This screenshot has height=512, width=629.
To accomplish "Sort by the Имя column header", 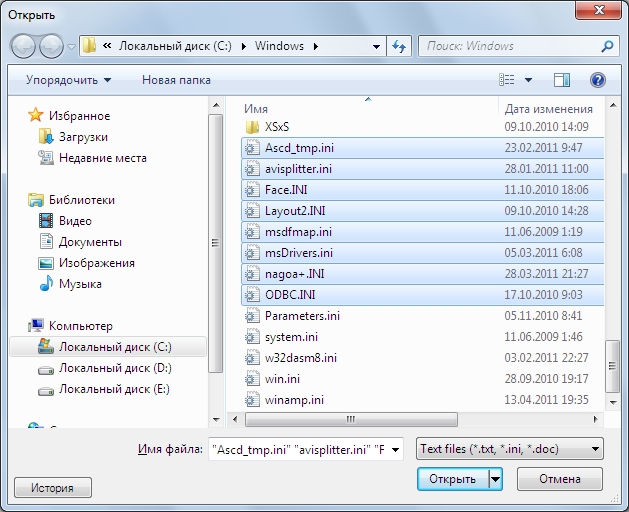I will click(x=256, y=109).
